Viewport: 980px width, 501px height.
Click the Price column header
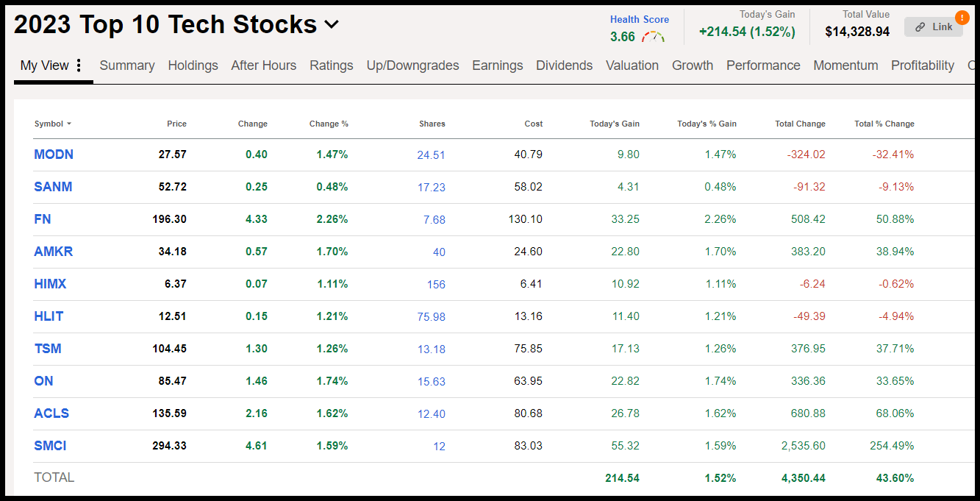pyautogui.click(x=176, y=124)
